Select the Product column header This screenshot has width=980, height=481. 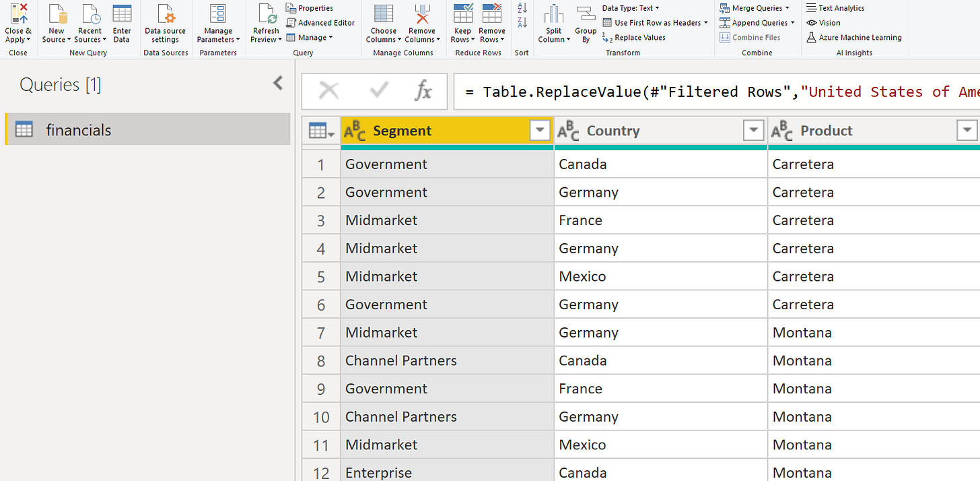coord(874,131)
